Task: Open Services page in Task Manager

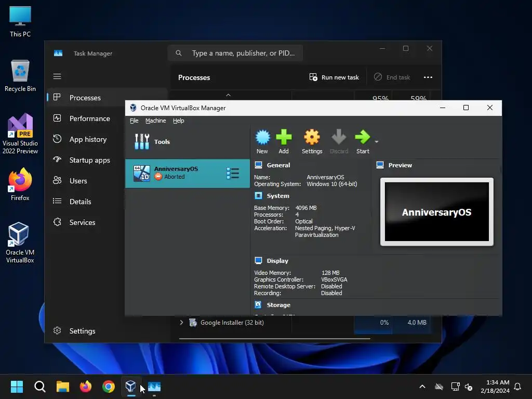Action: coord(86,222)
